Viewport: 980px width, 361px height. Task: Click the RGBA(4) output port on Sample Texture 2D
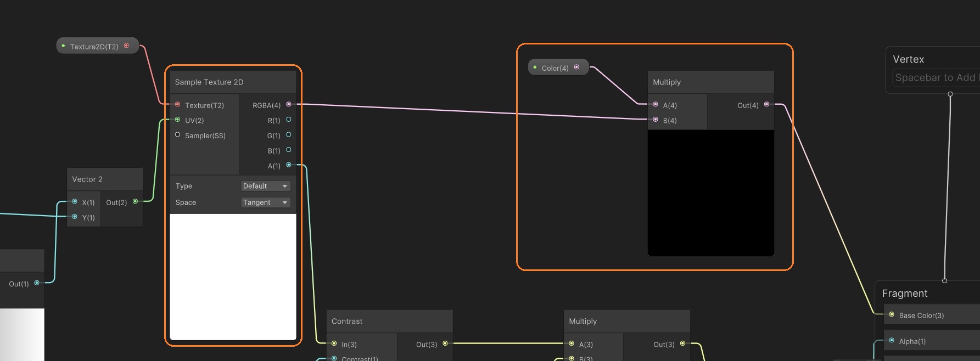[289, 104]
